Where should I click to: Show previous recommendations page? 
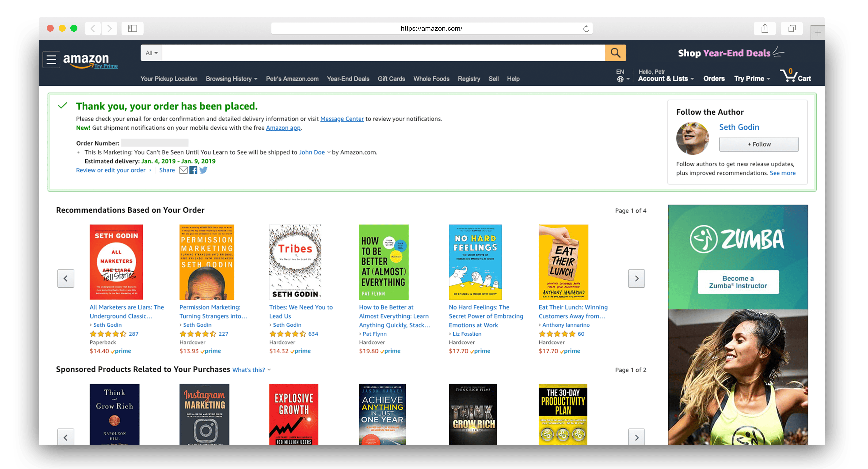click(66, 278)
